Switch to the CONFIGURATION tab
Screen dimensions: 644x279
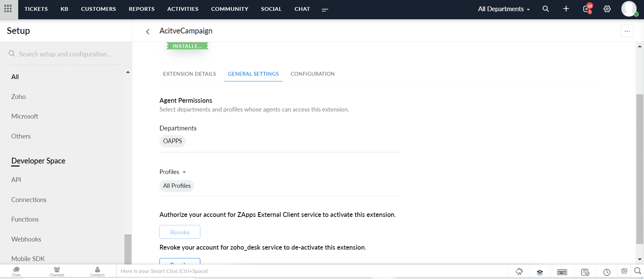pyautogui.click(x=313, y=74)
